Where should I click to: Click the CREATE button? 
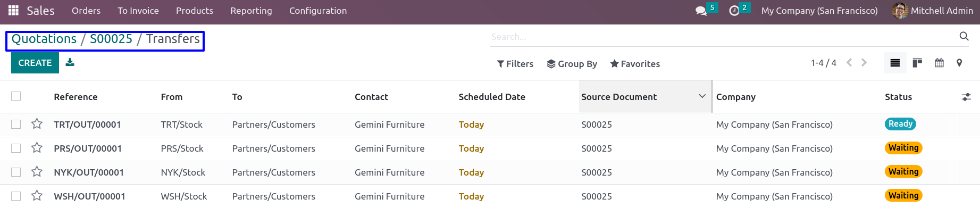pyautogui.click(x=35, y=63)
